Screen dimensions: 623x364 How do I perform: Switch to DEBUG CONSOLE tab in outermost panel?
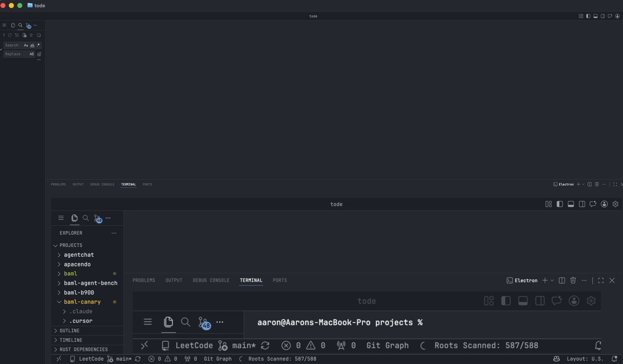click(102, 185)
